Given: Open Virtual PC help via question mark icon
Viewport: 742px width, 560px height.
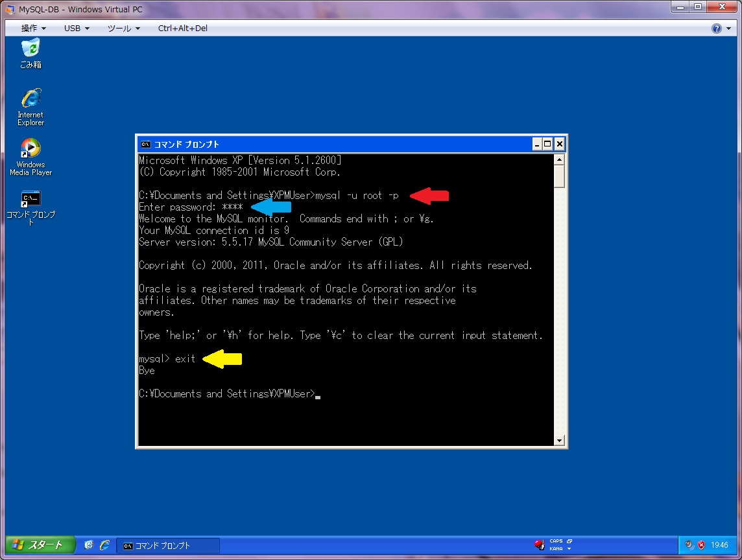Looking at the screenshot, I should click(717, 29).
